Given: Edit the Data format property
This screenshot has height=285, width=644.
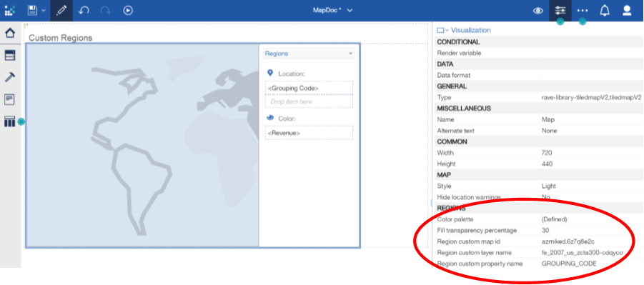Looking at the screenshot, I should click(x=593, y=75).
